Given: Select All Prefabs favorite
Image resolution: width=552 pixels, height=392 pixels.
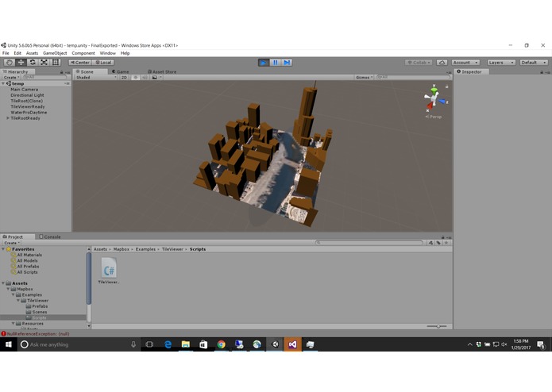Looking at the screenshot, I should tap(28, 267).
